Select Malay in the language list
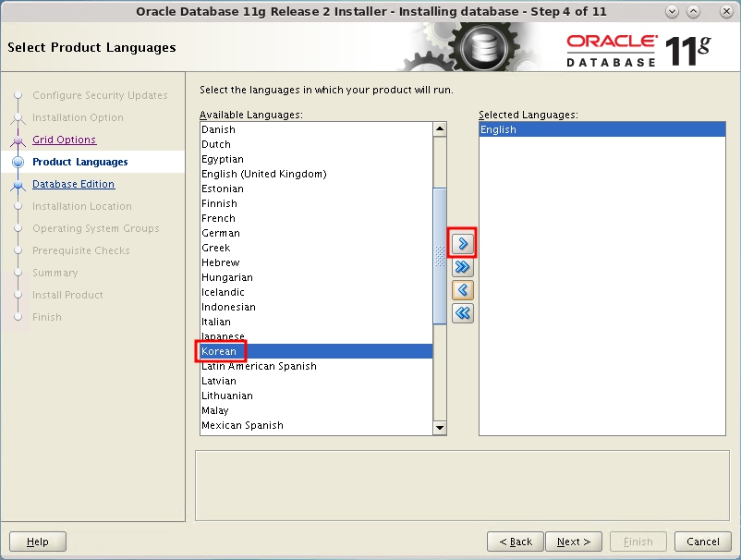This screenshot has width=741, height=560. coord(316,410)
